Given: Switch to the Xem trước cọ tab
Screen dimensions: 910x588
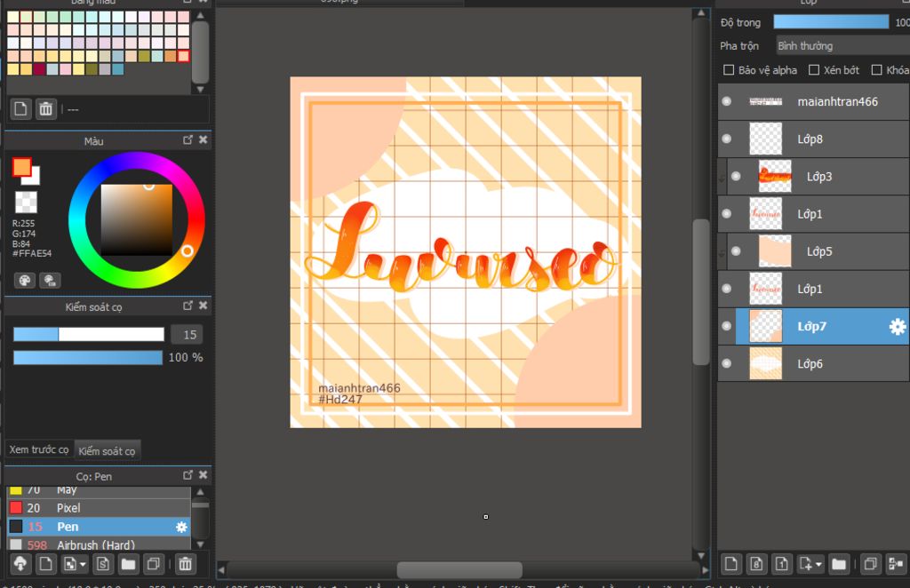Looking at the screenshot, I should point(39,450).
